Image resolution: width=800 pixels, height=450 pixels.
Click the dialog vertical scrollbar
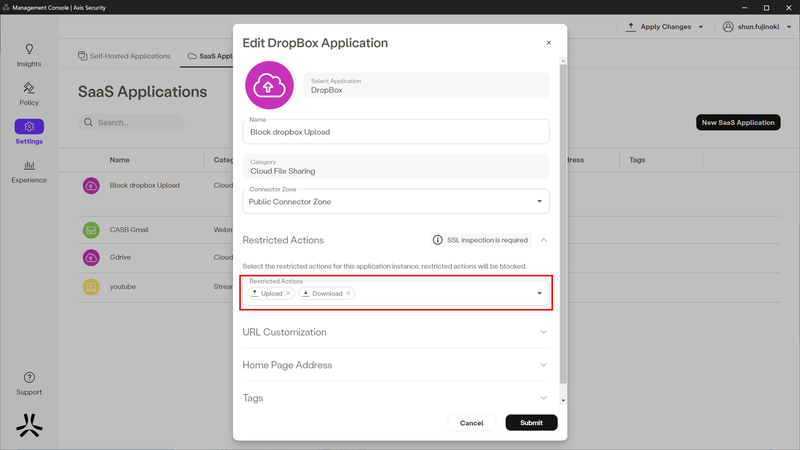[x=563, y=224]
